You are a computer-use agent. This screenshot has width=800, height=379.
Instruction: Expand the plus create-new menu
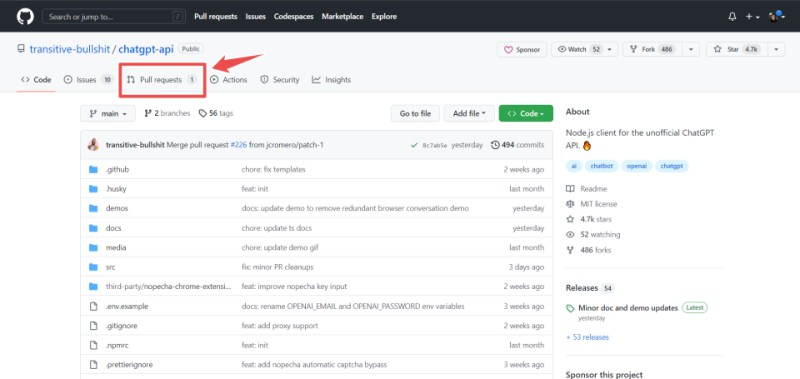(753, 17)
